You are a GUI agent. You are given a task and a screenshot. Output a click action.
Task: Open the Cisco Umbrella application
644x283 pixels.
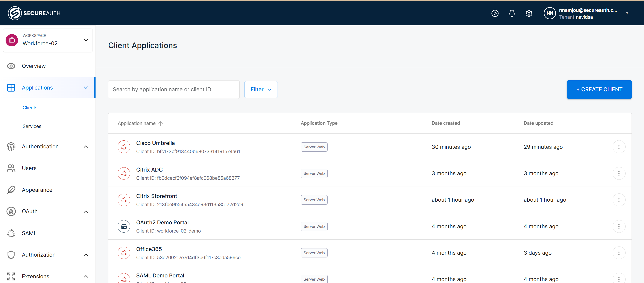point(155,143)
